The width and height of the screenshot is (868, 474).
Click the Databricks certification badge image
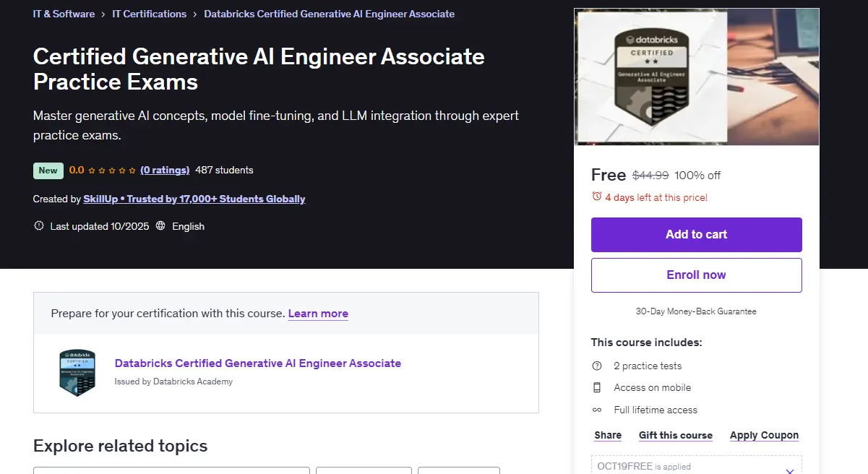pos(77,373)
